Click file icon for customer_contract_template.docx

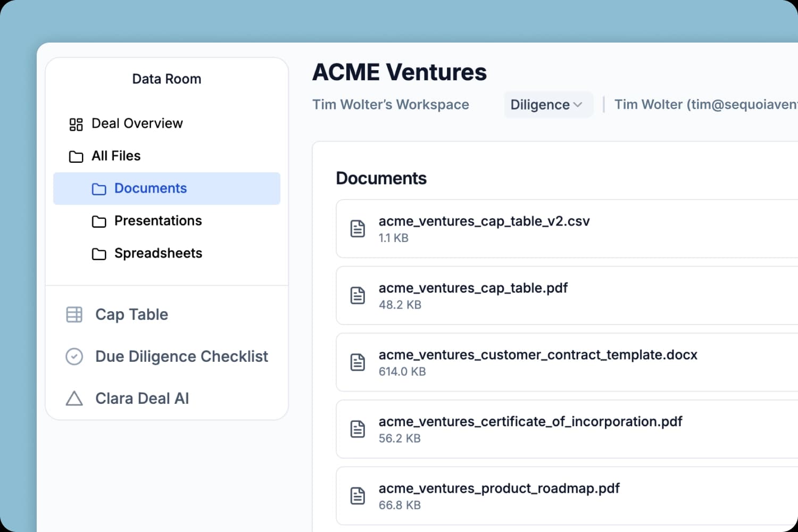point(358,362)
